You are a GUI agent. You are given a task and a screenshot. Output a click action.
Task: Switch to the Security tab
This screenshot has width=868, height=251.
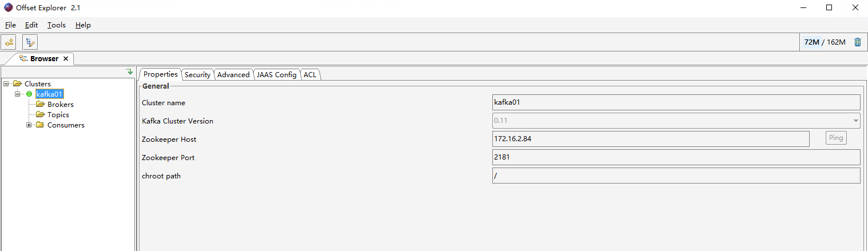click(x=198, y=74)
